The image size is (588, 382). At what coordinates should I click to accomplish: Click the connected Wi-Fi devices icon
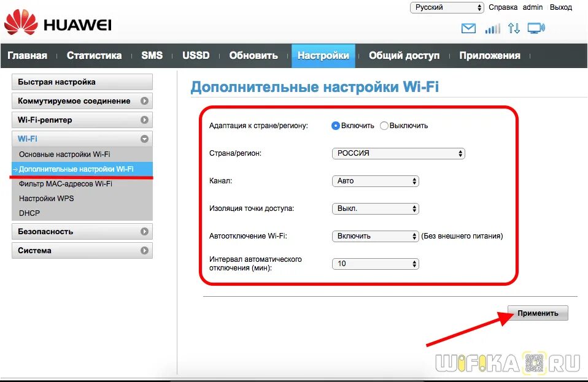[x=537, y=28]
